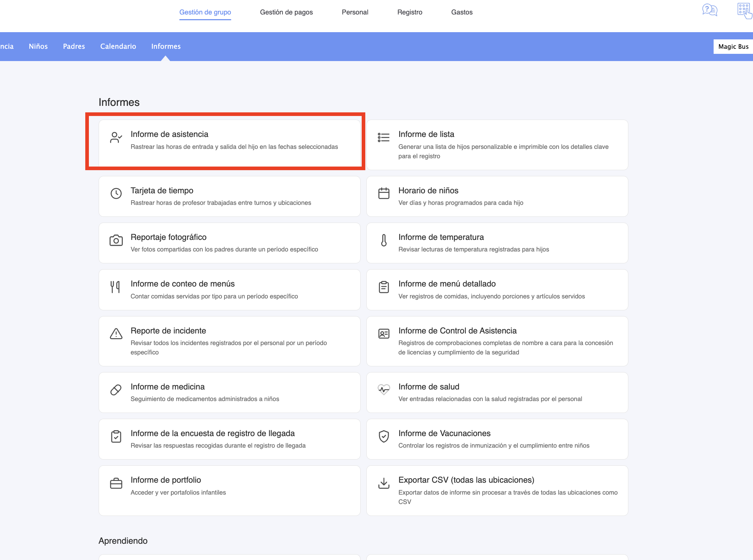This screenshot has height=560, width=753.
Task: Click the briefcase icon for Informe de portfolio
Action: click(116, 483)
